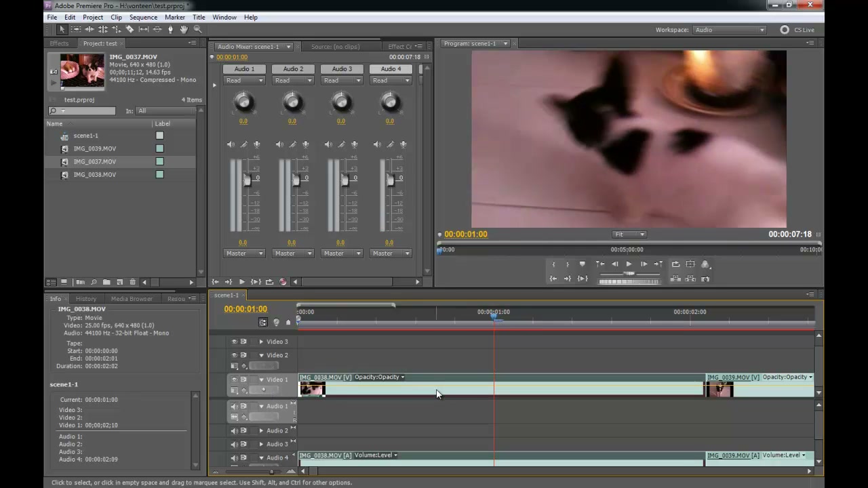Mute Audio 2 track speaker toggle
This screenshot has height=488, width=868.
point(234,431)
